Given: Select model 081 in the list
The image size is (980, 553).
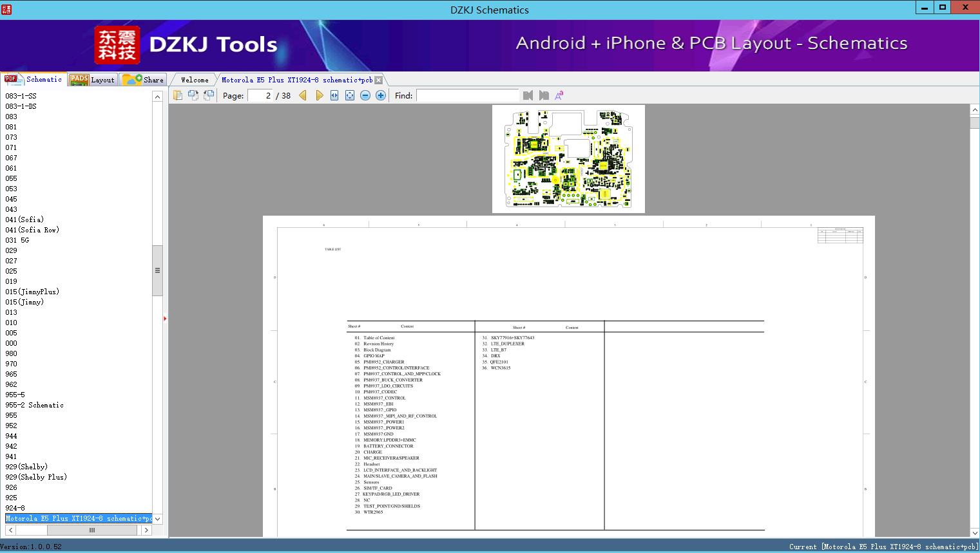Looking at the screenshot, I should 11,127.
